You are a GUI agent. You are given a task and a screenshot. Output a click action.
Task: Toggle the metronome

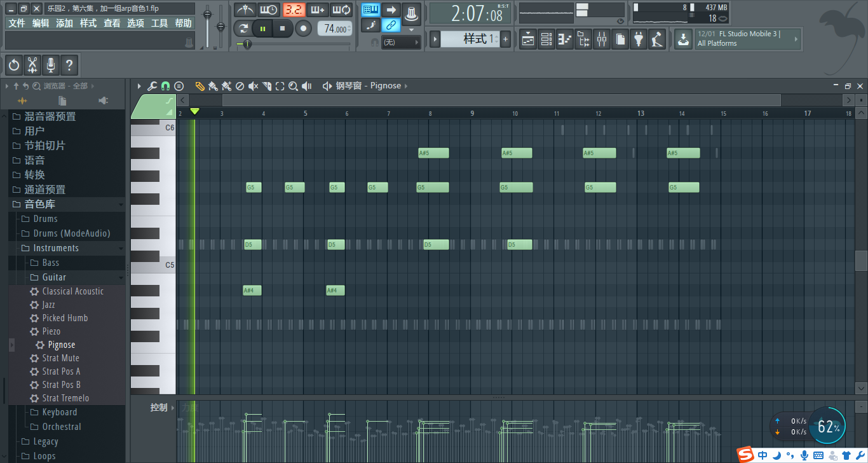tap(245, 10)
